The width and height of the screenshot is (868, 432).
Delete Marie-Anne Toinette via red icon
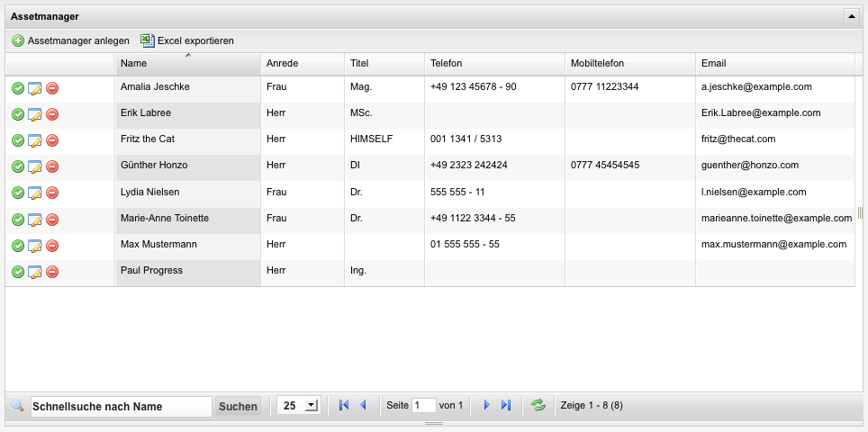tap(52, 219)
